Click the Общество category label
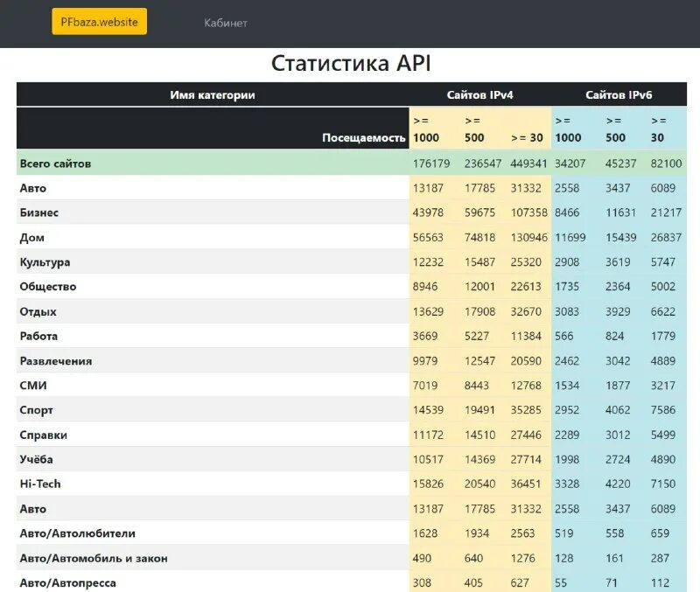The image size is (700, 592). [x=47, y=286]
